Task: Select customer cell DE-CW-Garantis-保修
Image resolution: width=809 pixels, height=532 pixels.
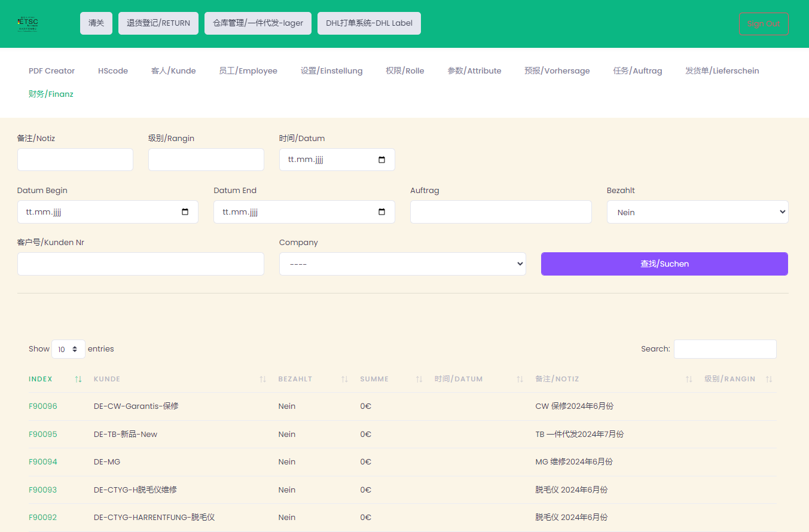Action: pos(136,406)
